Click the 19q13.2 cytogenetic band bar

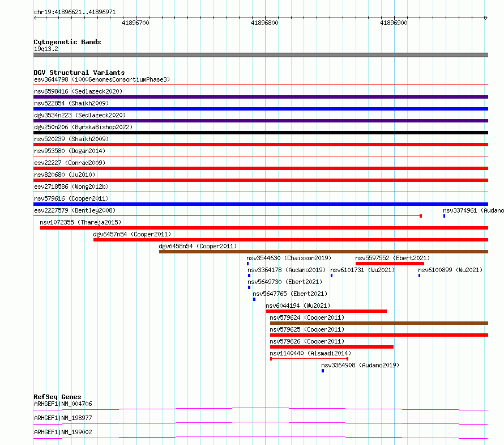[x=260, y=55]
